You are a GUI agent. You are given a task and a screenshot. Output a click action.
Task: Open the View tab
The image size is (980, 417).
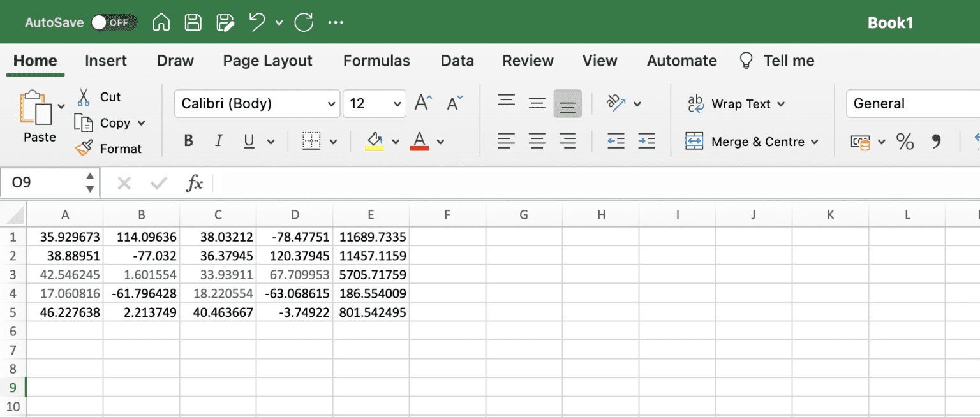pos(600,61)
